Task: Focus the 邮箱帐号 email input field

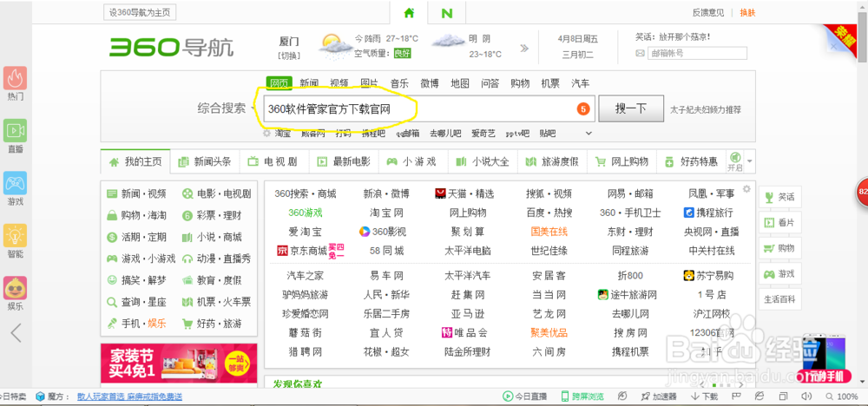Action: coord(697,54)
